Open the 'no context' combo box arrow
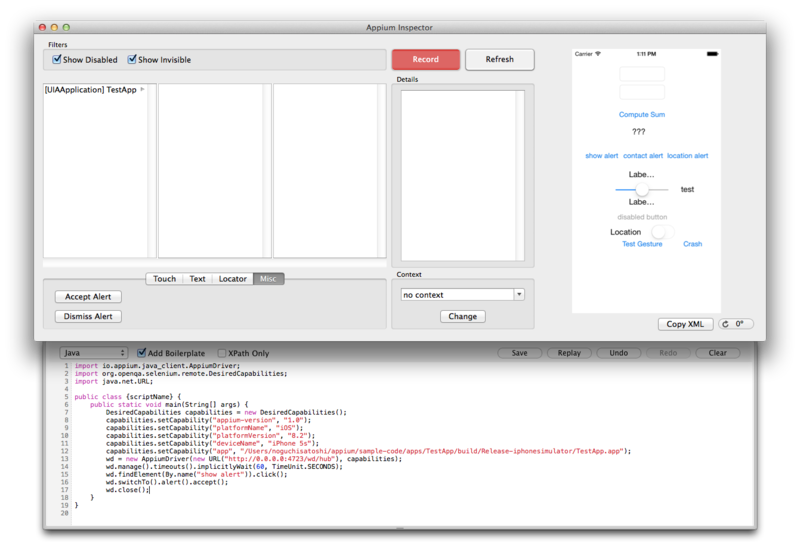The image size is (800, 544). 519,294
